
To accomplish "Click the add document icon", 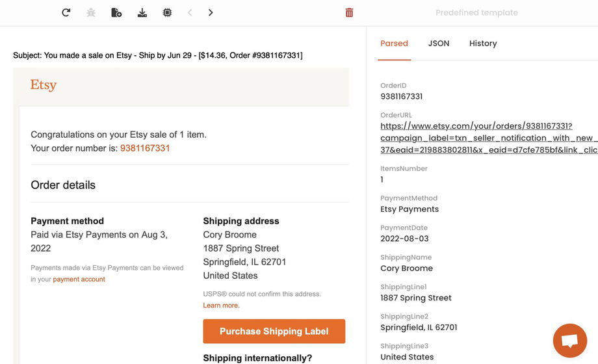I will [116, 12].
